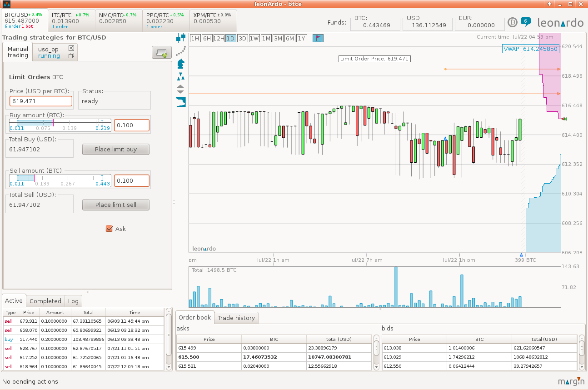This screenshot has height=390, width=588.
Task: Switch chart to 6M timeframe
Action: tap(290, 39)
